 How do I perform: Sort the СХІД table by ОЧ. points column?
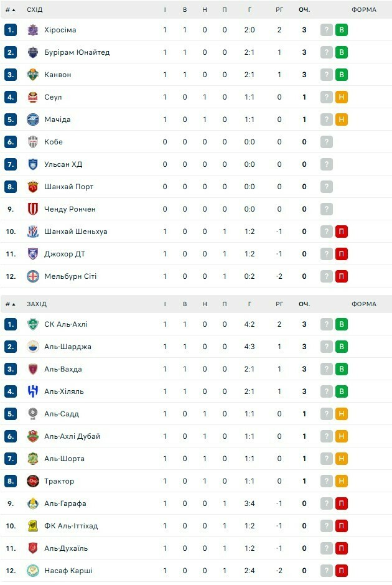[x=304, y=10]
